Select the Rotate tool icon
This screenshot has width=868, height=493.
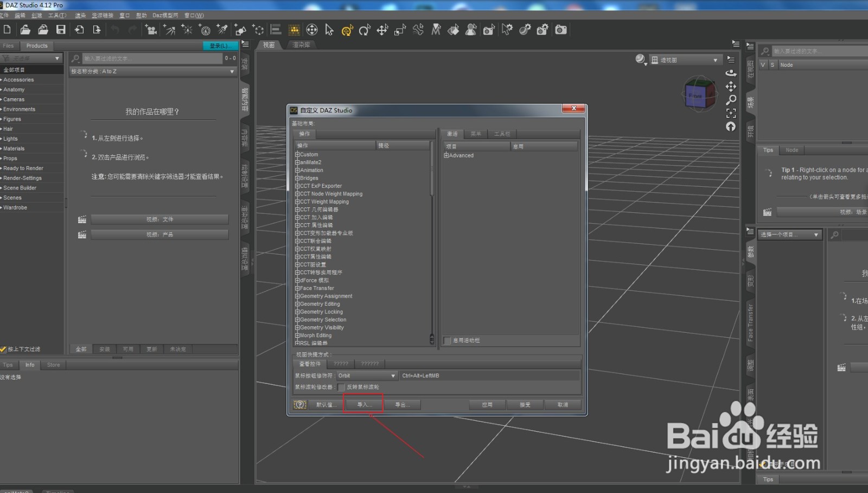[365, 29]
